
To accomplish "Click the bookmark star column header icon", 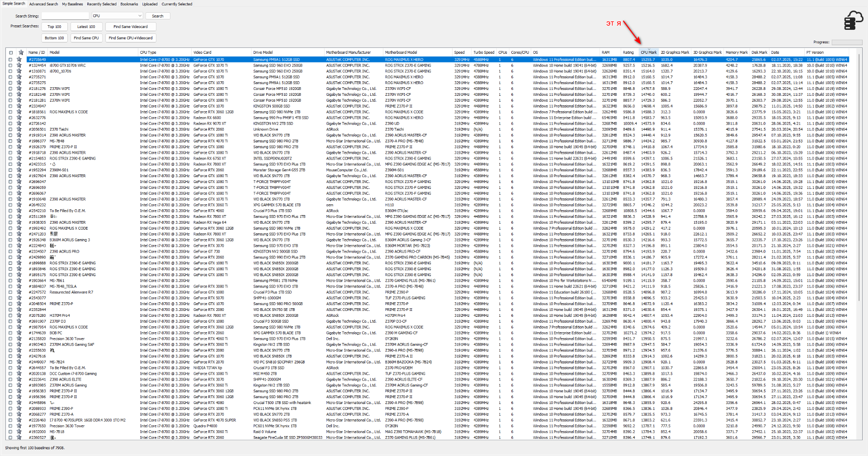I will pos(21,52).
